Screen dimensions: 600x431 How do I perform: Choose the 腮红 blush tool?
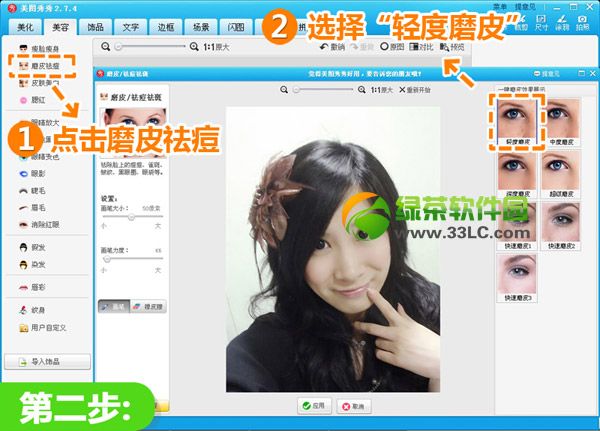[33, 100]
